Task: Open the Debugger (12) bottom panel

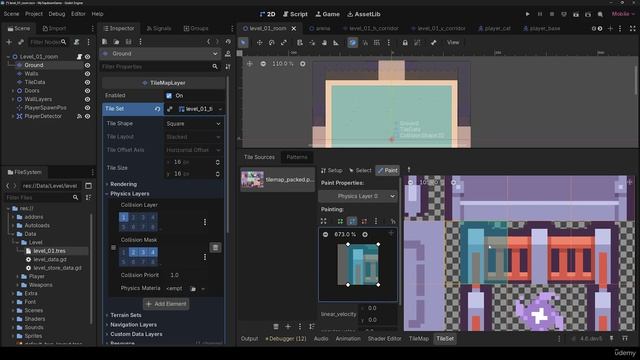Action: click(x=286, y=339)
